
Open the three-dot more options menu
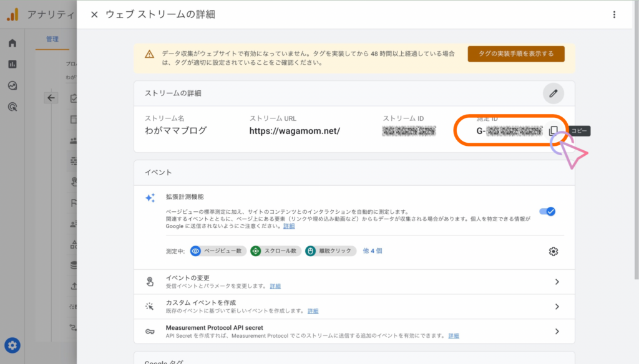[614, 14]
